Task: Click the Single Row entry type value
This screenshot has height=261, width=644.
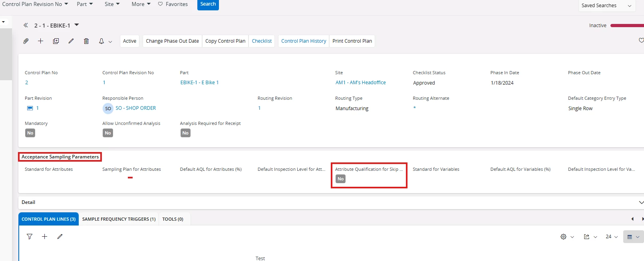Action: (580, 109)
